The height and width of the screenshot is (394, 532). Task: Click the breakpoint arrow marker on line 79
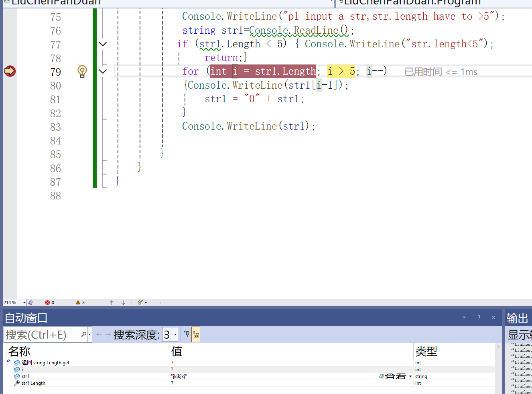tap(10, 71)
